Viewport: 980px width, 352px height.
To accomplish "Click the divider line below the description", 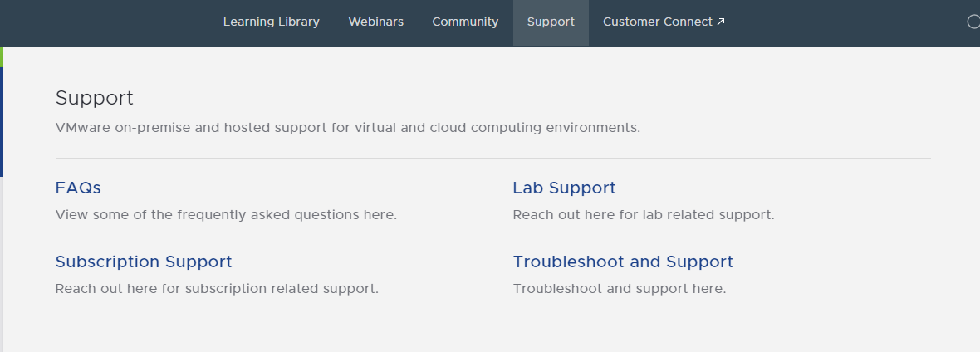I will 493,159.
